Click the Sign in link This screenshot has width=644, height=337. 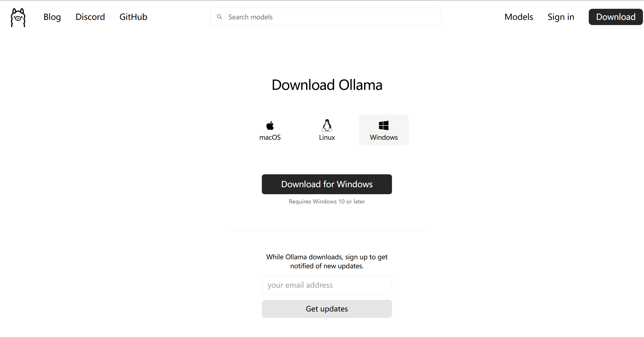coord(561,17)
